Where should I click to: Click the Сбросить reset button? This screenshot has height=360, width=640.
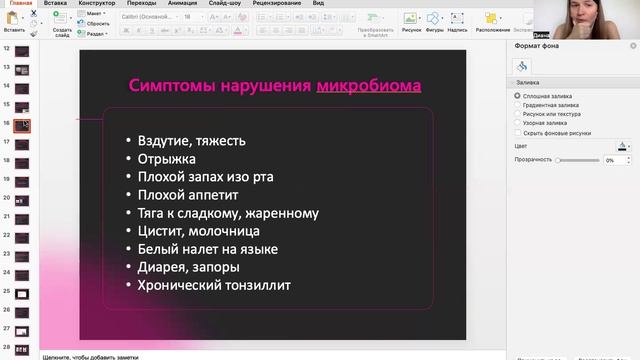(93, 24)
